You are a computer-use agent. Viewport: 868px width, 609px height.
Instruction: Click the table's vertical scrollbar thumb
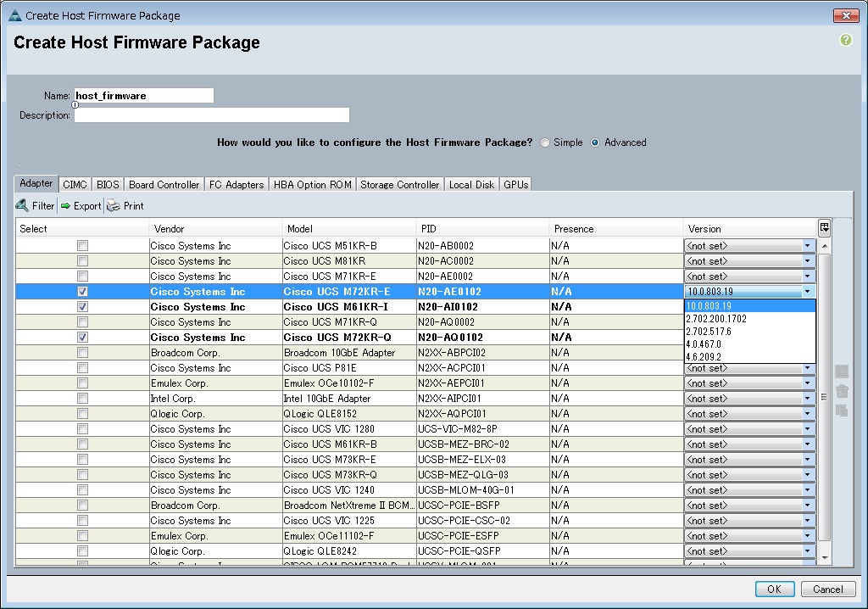825,397
